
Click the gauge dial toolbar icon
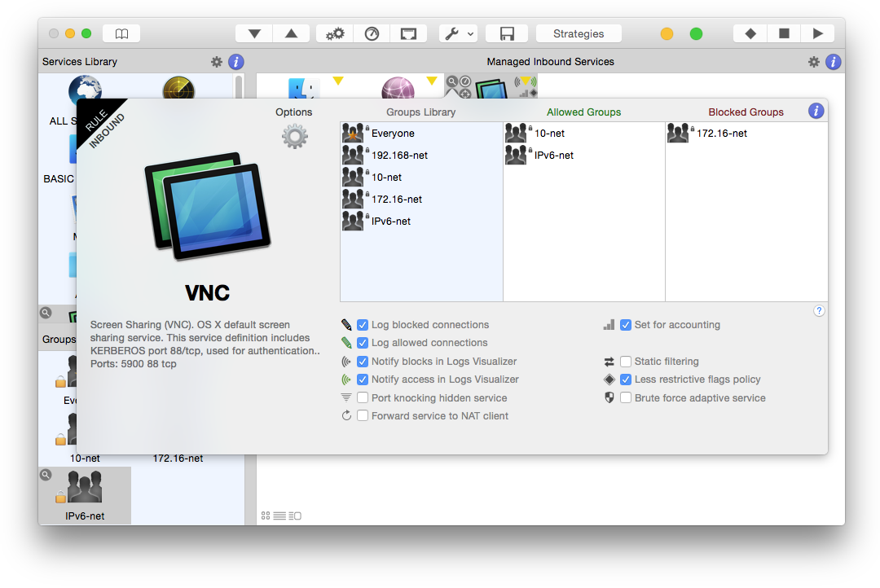tap(372, 33)
